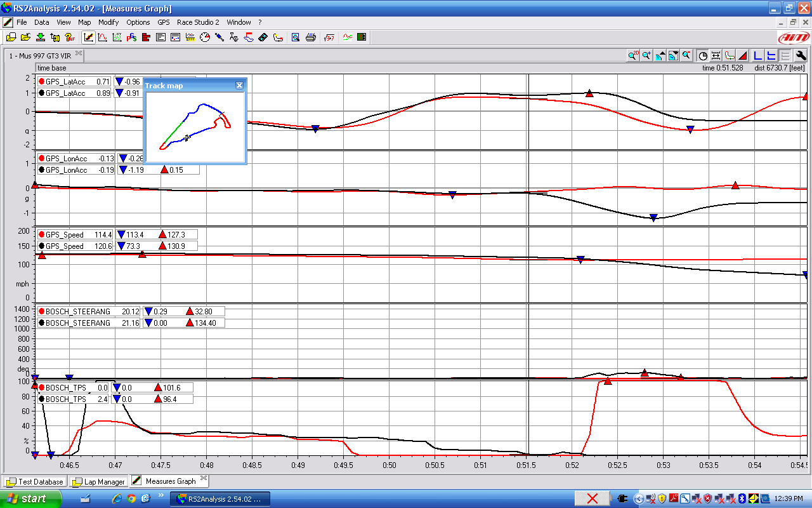Click the wrench settings icon
The height and width of the screenshot is (508, 812).
pos(801,56)
